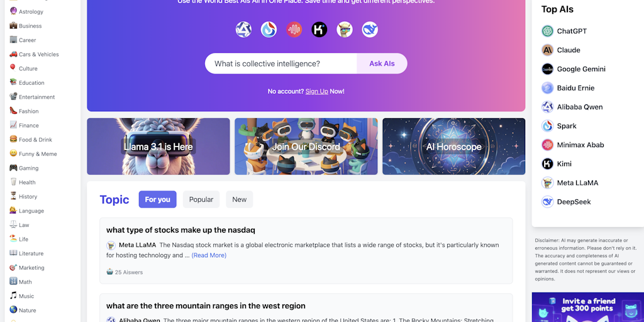This screenshot has width=644, height=322.
Task: Select the For you topic tab
Action: click(158, 199)
